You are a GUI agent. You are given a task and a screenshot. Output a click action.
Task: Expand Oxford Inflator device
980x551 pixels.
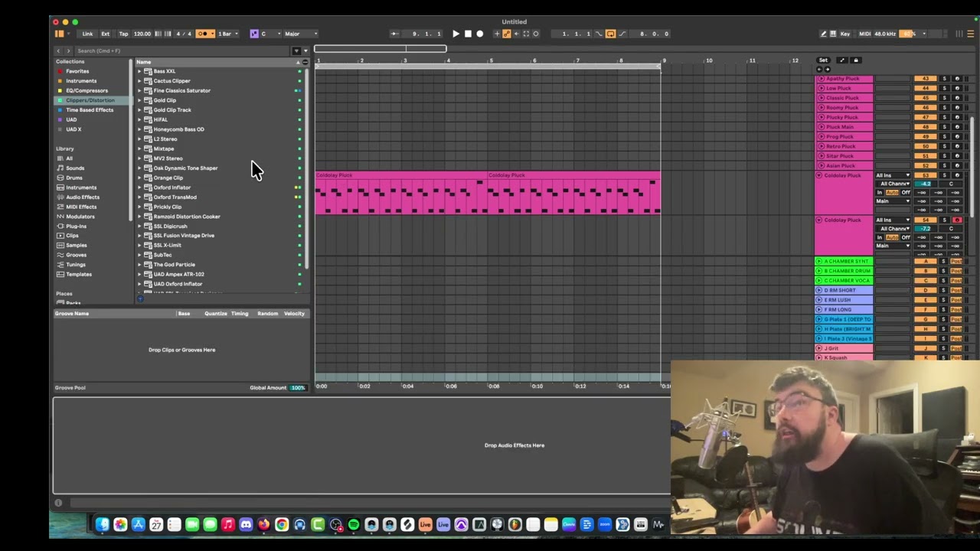[139, 187]
